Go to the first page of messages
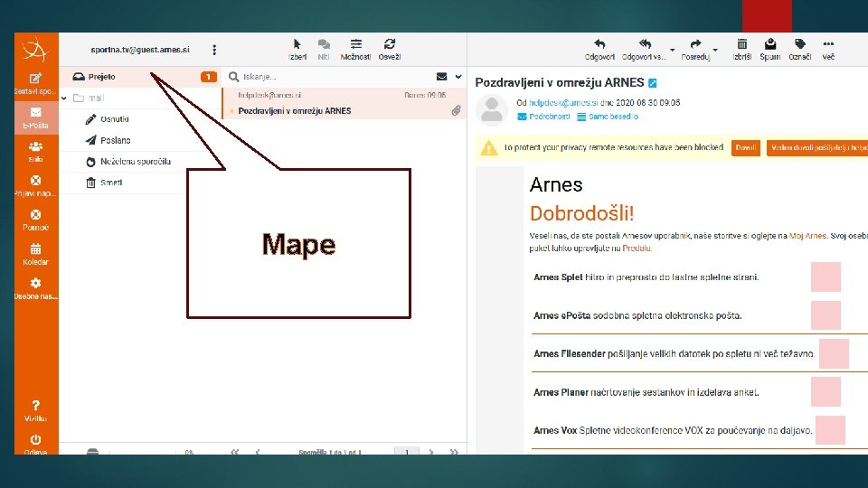868x488 pixels. [235, 452]
